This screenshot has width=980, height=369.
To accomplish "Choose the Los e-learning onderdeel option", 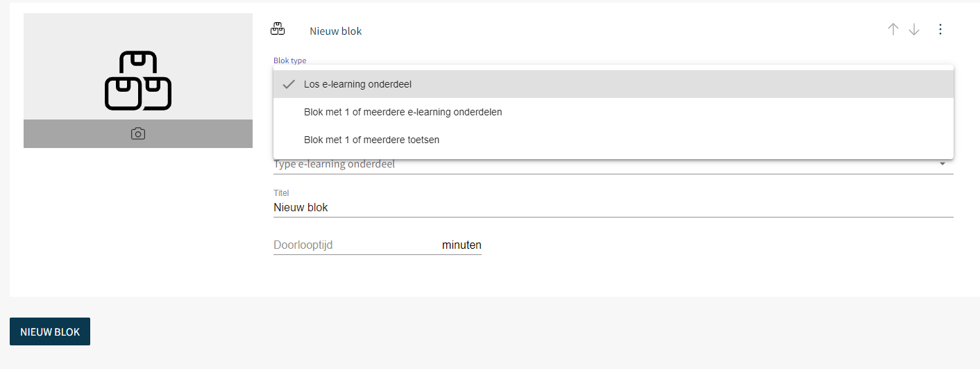I will click(614, 84).
